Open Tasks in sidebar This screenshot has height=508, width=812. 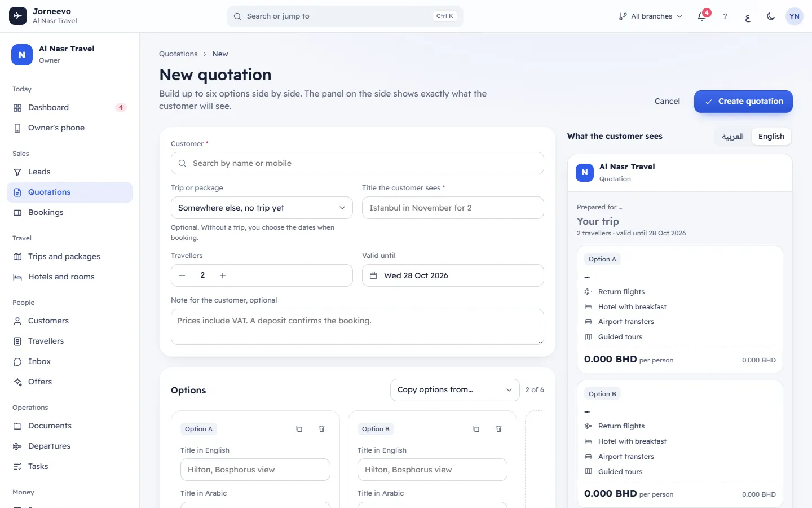click(69, 466)
